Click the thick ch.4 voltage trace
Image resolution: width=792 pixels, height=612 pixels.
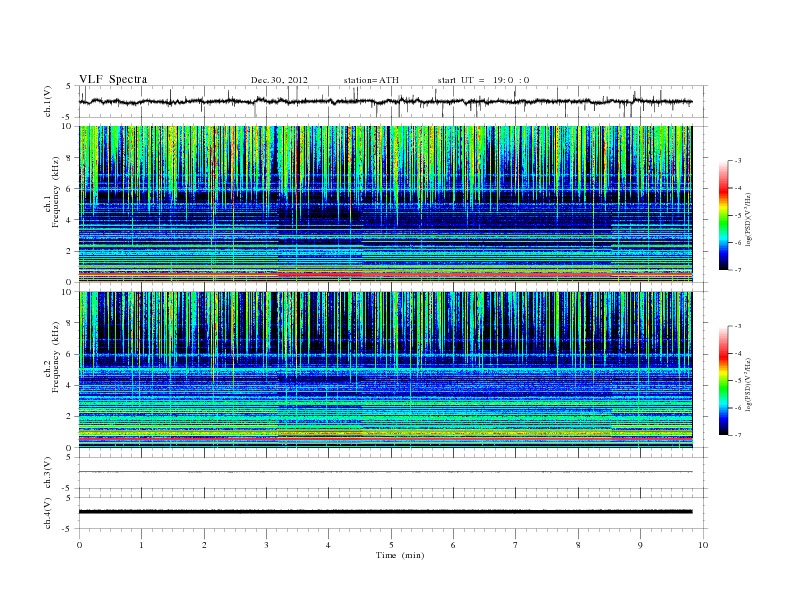(385, 512)
